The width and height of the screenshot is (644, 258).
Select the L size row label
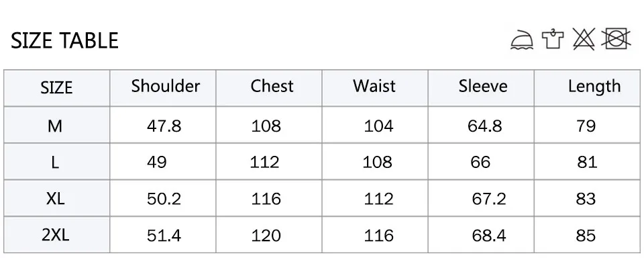[55, 163]
